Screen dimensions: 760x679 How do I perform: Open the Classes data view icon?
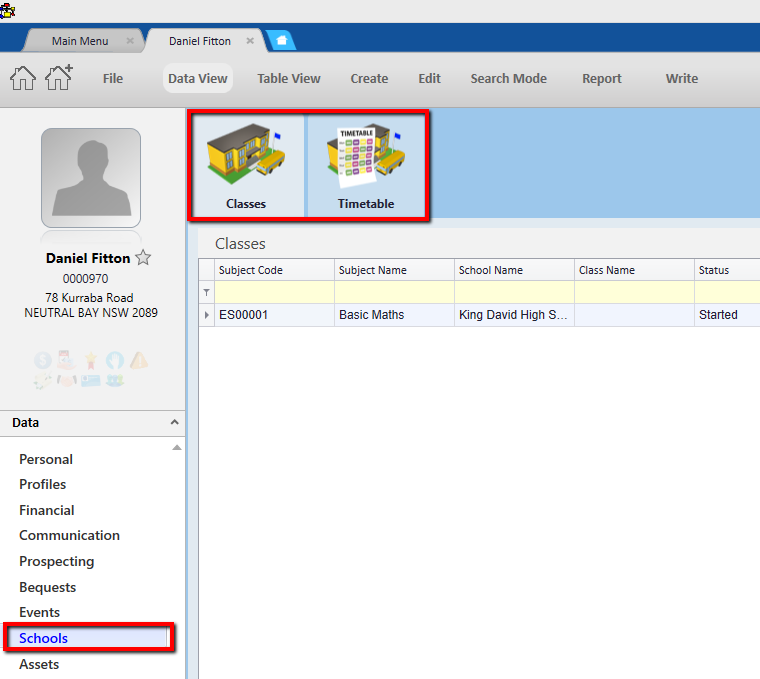(246, 165)
